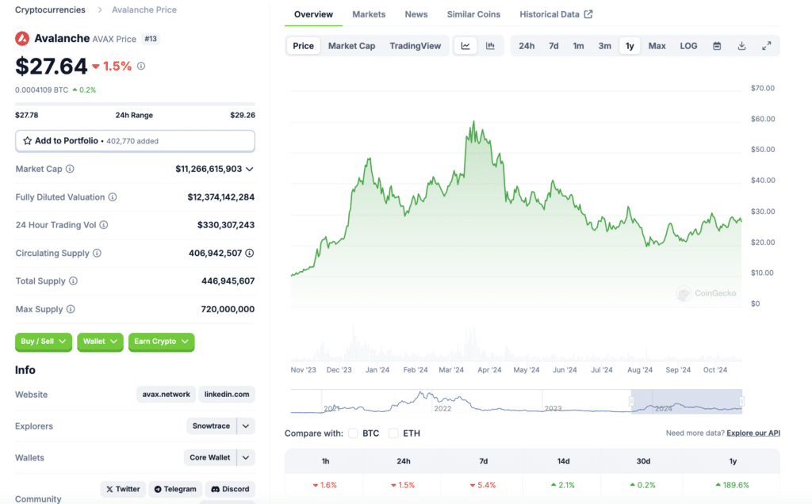The height and width of the screenshot is (504, 812).
Task: Open Fully Diluted Valuation info tooltip icon
Action: tap(113, 197)
